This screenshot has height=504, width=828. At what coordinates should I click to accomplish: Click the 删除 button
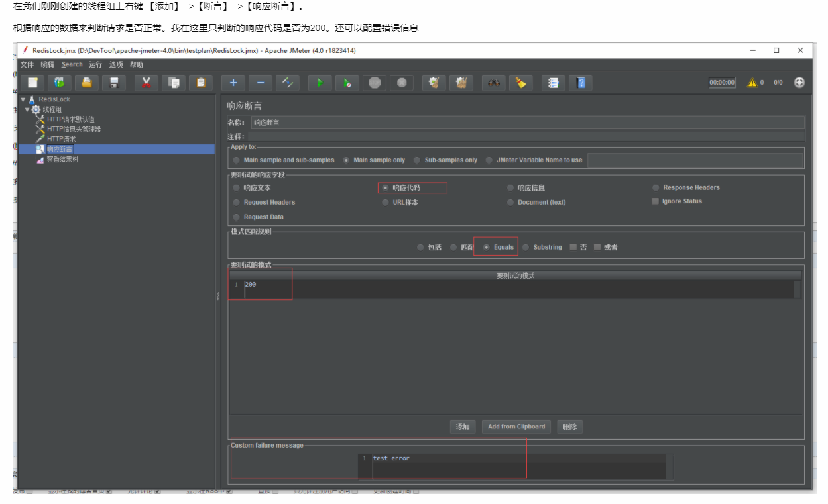pos(570,427)
